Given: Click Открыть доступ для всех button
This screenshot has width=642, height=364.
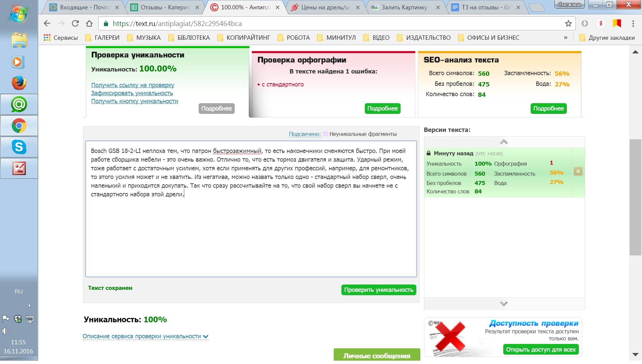Looking at the screenshot, I should pos(541,350).
